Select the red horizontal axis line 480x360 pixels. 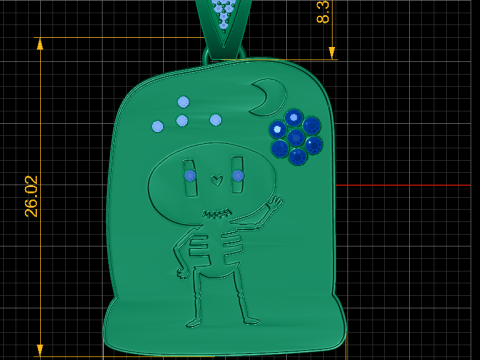pyautogui.click(x=403, y=185)
